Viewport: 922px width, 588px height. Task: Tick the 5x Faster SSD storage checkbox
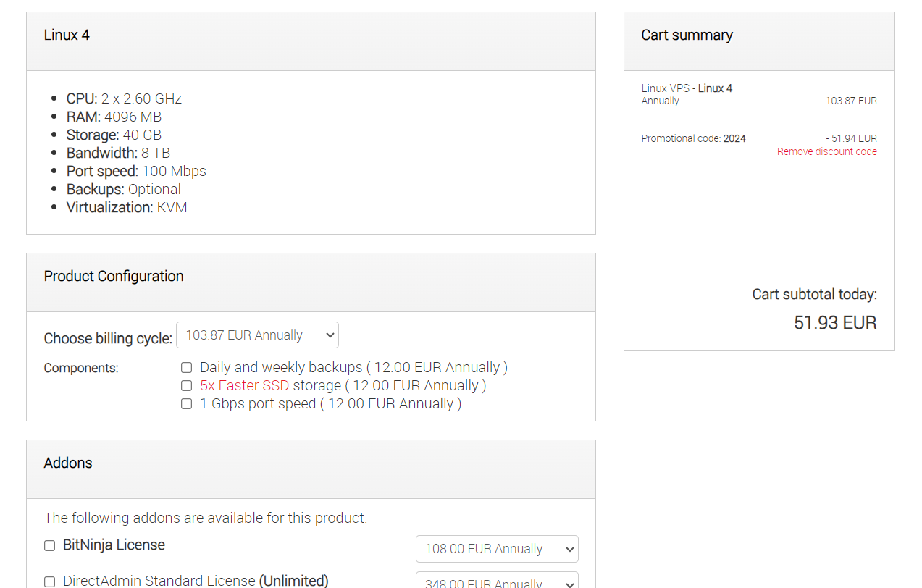186,386
